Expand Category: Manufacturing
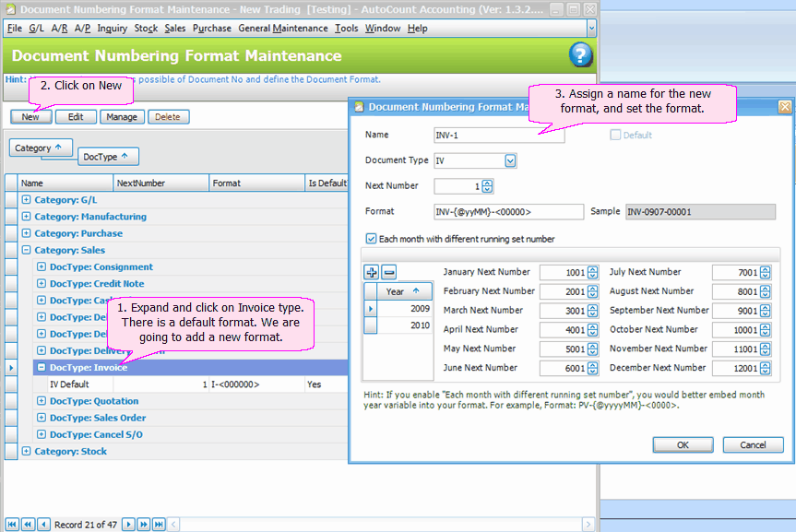The height and width of the screenshot is (532, 796). [x=27, y=217]
